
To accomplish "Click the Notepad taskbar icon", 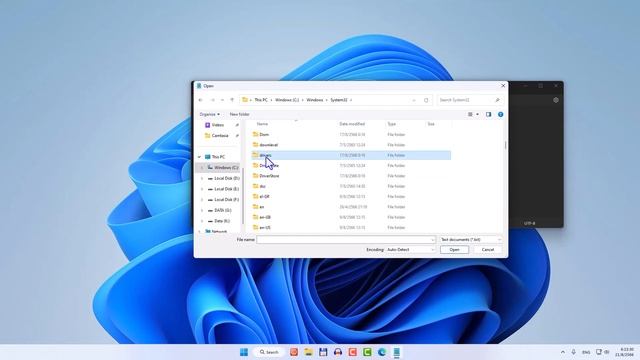I will [396, 352].
